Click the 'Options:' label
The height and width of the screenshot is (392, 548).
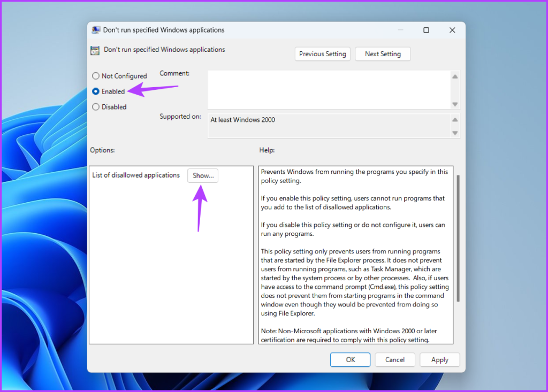click(x=102, y=150)
